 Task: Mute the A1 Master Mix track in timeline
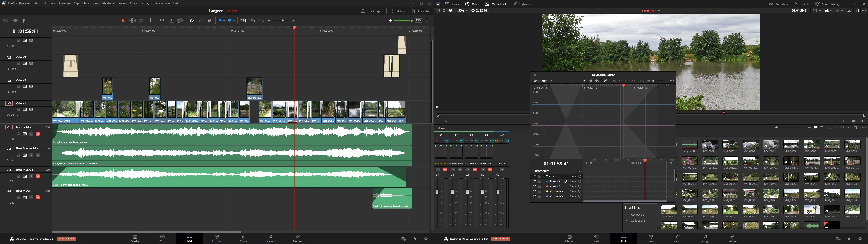[37, 134]
